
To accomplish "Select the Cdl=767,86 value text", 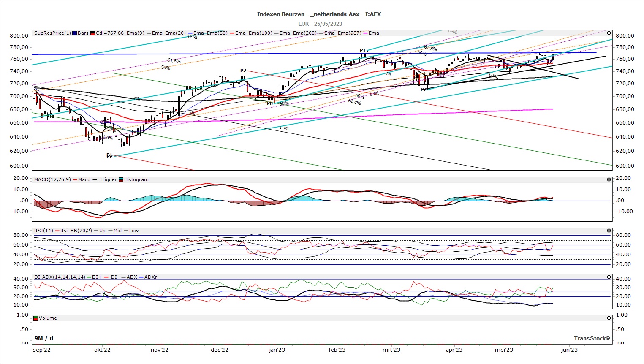I will click(x=110, y=33).
